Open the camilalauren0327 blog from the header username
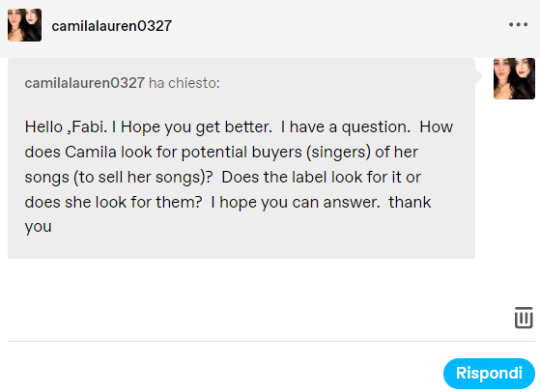The image size is (540, 392). point(112,26)
